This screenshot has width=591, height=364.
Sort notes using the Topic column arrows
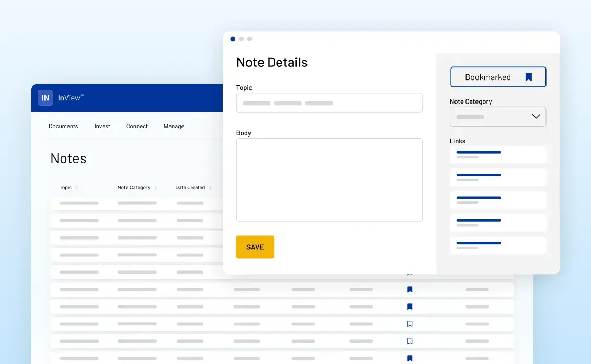[x=77, y=188]
